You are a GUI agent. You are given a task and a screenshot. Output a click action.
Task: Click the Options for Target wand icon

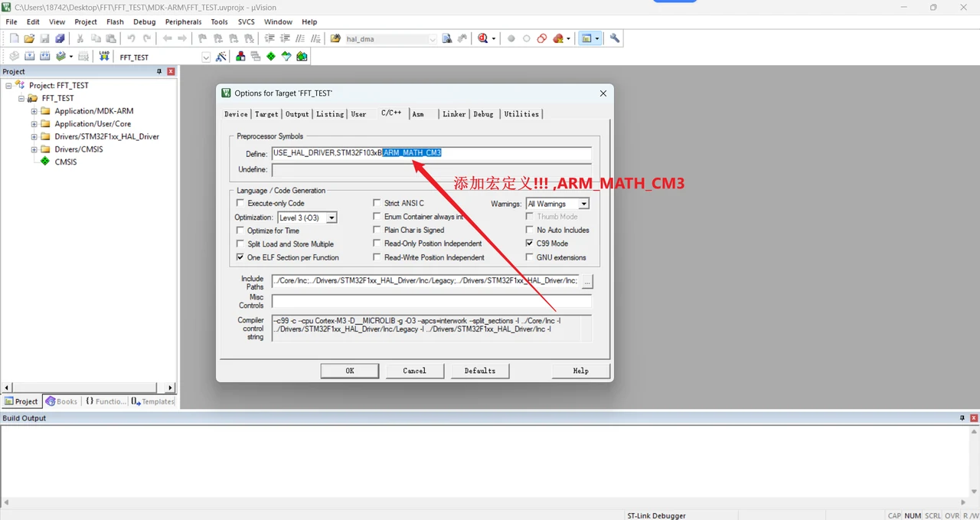tap(221, 57)
